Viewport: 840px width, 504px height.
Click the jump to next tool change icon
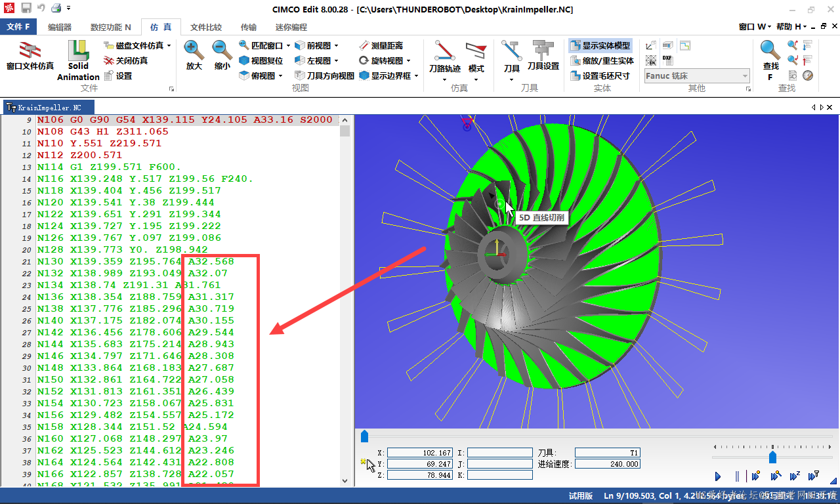coord(808,45)
